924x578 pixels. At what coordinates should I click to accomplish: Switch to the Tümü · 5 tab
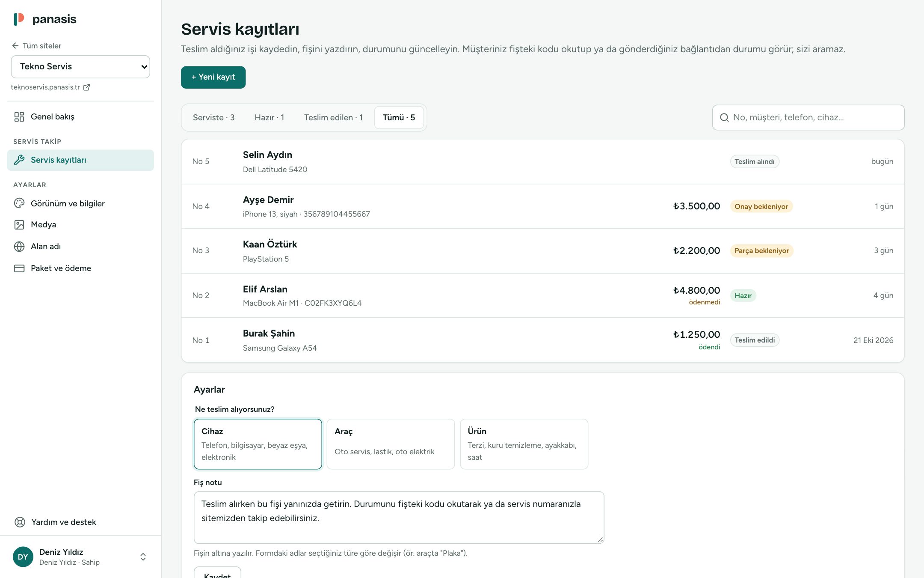coord(399,118)
